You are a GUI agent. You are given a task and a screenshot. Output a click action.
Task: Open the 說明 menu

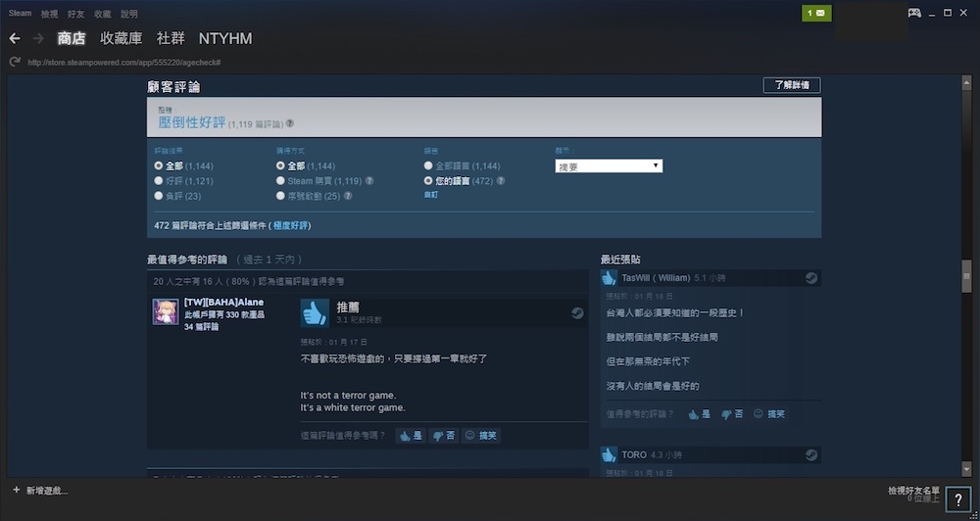[x=129, y=14]
